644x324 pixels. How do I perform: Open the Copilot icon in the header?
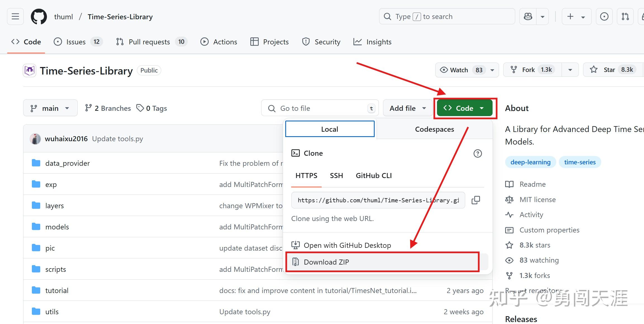528,17
